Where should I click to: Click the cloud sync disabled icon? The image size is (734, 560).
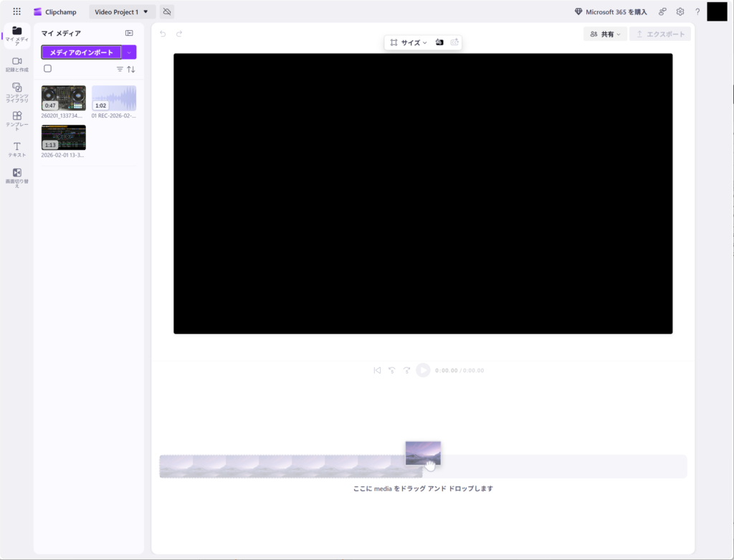click(x=166, y=12)
